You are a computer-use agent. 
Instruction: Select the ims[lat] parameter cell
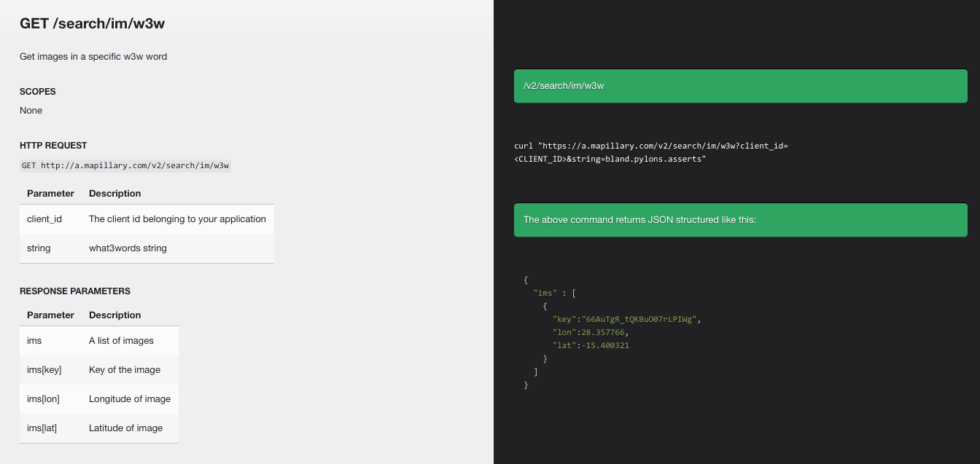[42, 428]
